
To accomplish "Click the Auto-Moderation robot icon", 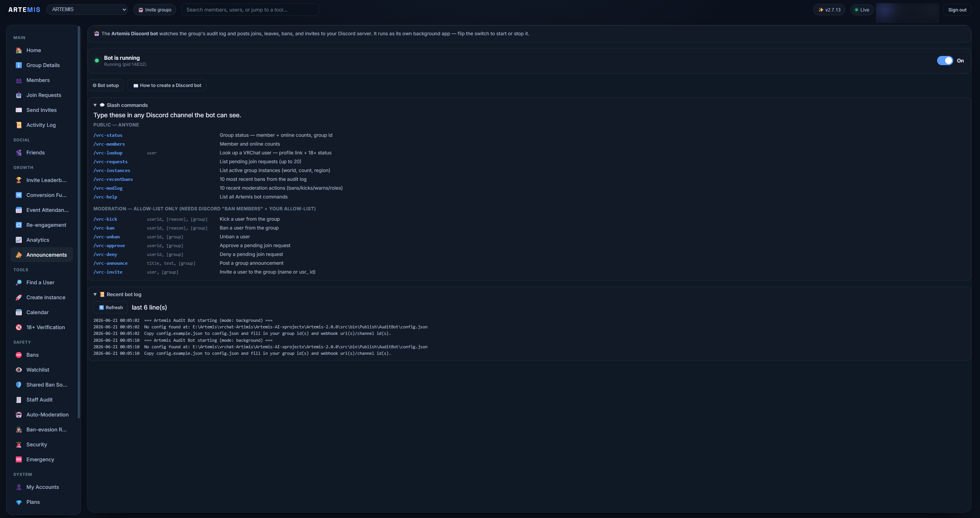I will [19, 415].
